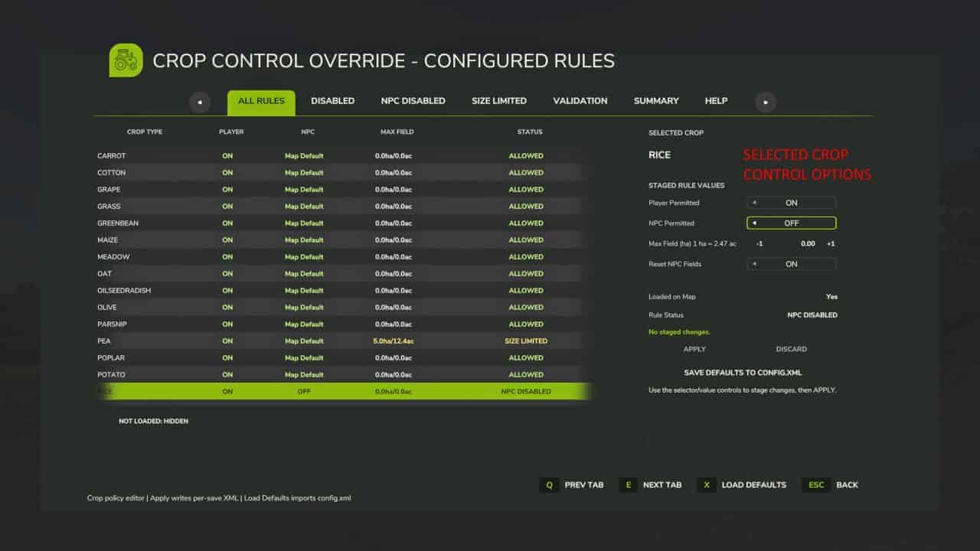This screenshot has height=551, width=980.
Task: Select the POPLAR crop row
Action: (343, 358)
